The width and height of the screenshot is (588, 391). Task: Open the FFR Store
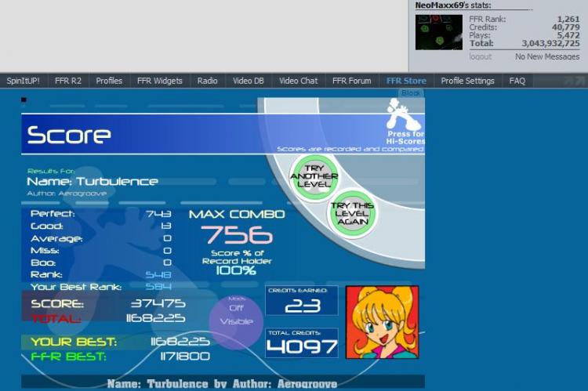pos(406,81)
